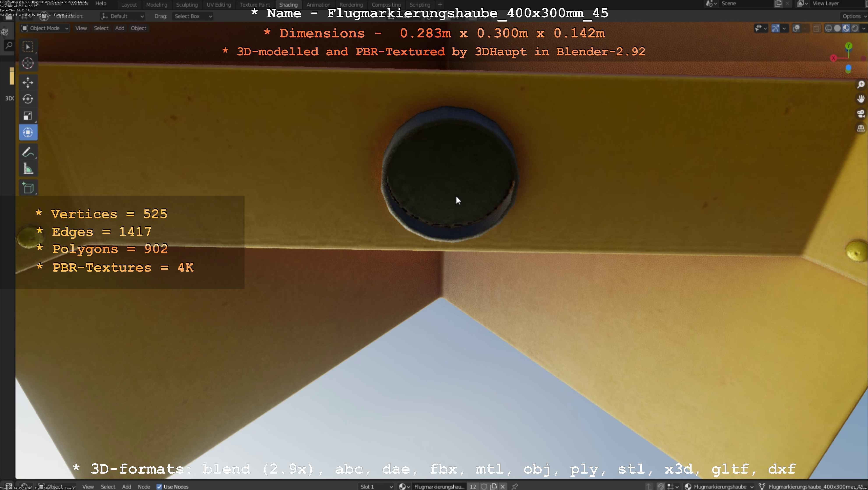Select the Annotate pencil tool
Screen dimensions: 868x490
(28, 152)
